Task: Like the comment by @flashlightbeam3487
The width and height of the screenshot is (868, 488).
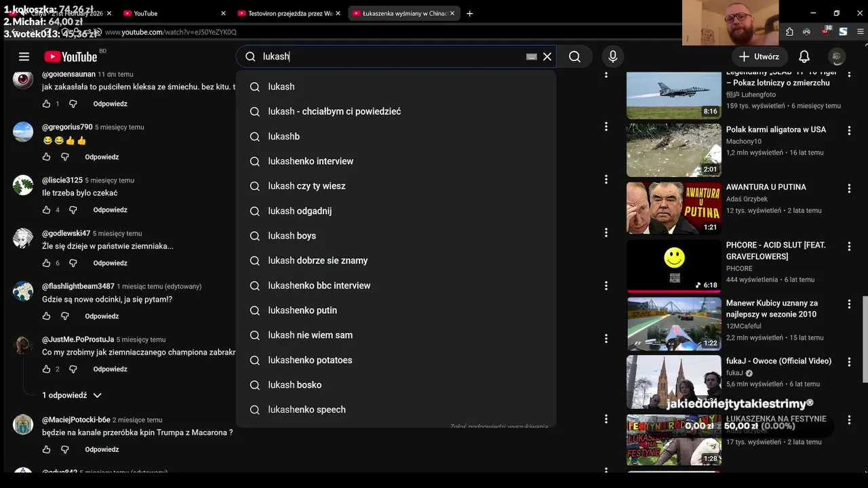Action: pyautogui.click(x=46, y=316)
